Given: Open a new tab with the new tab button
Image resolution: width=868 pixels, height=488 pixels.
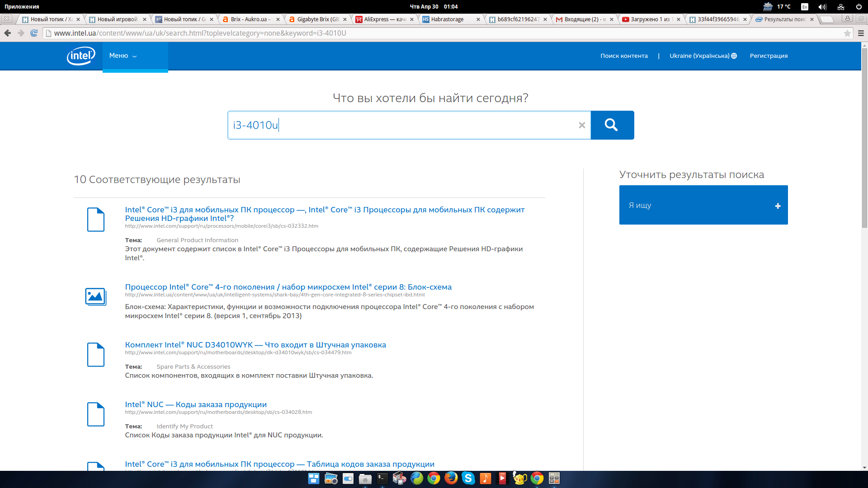Looking at the screenshot, I should click(827, 19).
